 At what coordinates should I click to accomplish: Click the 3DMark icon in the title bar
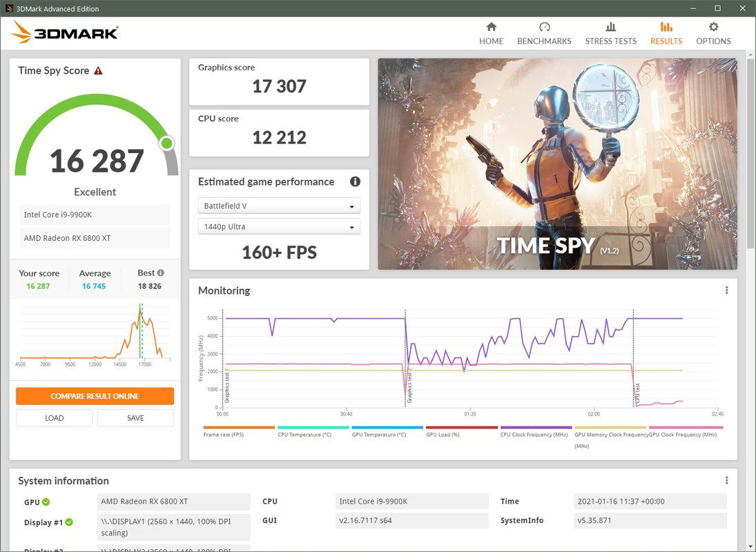click(9, 8)
